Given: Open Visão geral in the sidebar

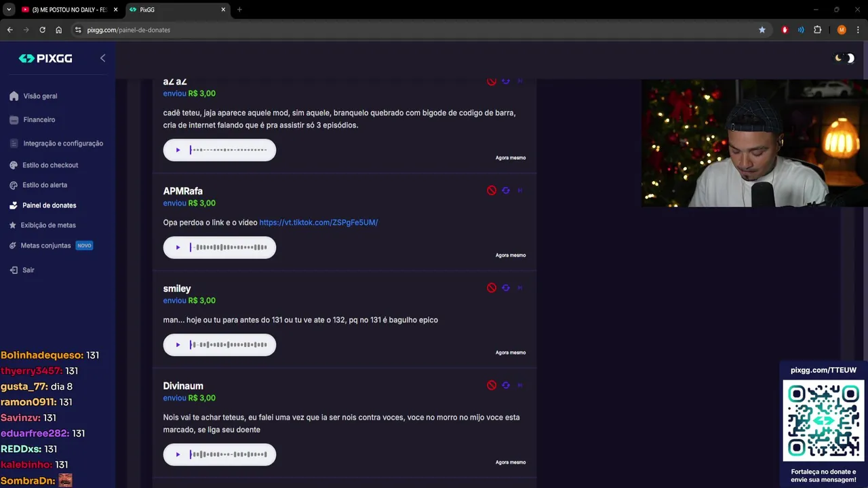Looking at the screenshot, I should click(x=40, y=96).
